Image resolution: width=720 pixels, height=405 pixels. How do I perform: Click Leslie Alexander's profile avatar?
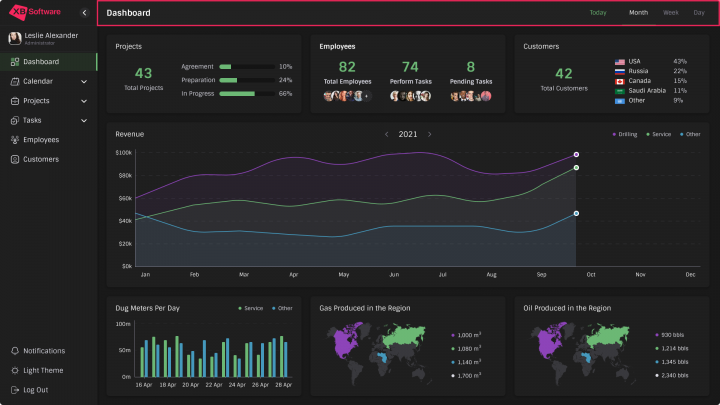pyautogui.click(x=15, y=38)
